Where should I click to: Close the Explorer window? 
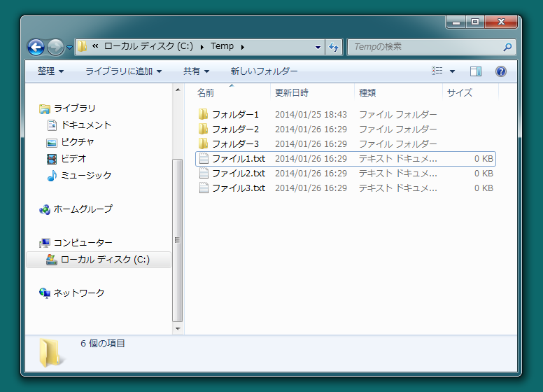click(x=501, y=22)
